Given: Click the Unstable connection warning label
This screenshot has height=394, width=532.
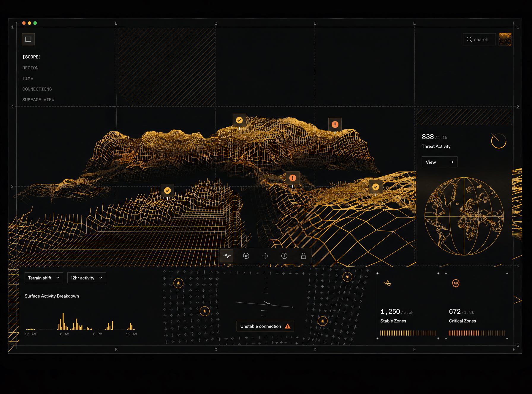Looking at the screenshot, I should click(x=265, y=326).
